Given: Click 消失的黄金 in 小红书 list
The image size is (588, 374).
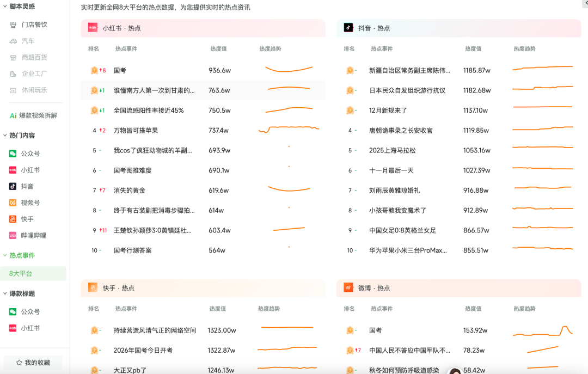Looking at the screenshot, I should (130, 191).
